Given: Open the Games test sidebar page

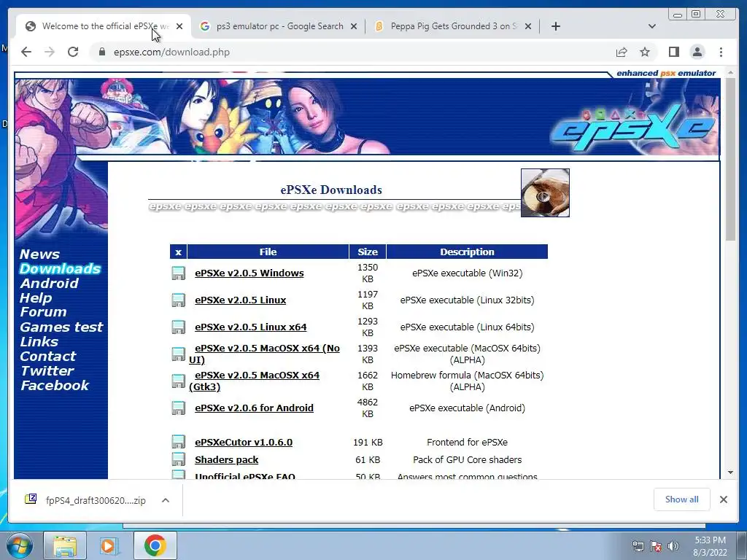Looking at the screenshot, I should tap(61, 327).
